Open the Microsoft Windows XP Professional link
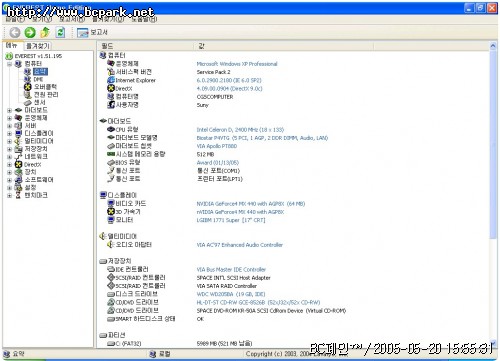The width and height of the screenshot is (500, 361). pyautogui.click(x=237, y=64)
